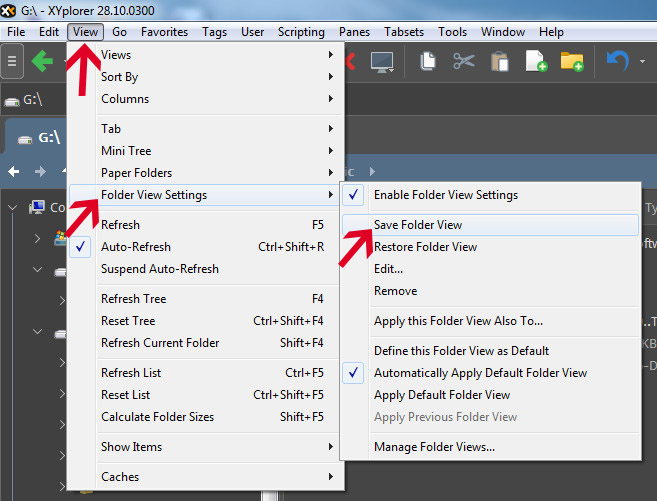Screen dimensions: 657x501
Task: Toggle Automatically Apply Default Folder View
Action: point(480,373)
